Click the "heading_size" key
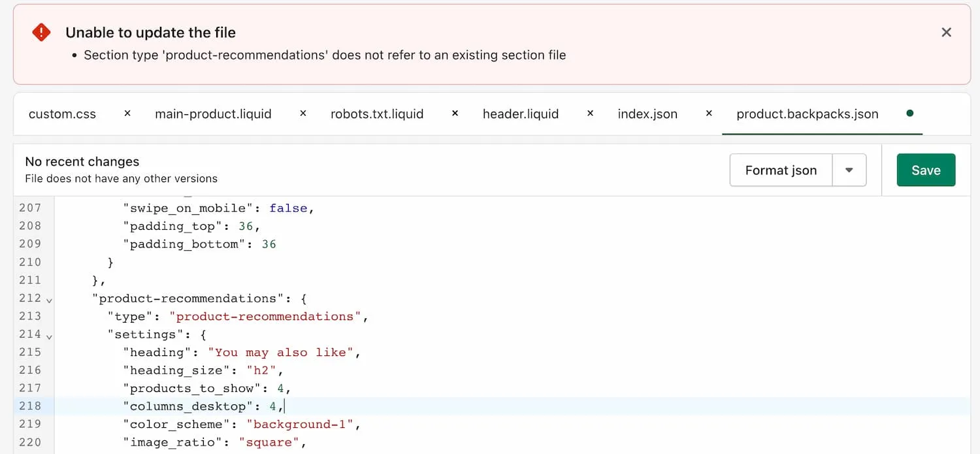Viewport: 980px width, 454px height. pos(176,370)
